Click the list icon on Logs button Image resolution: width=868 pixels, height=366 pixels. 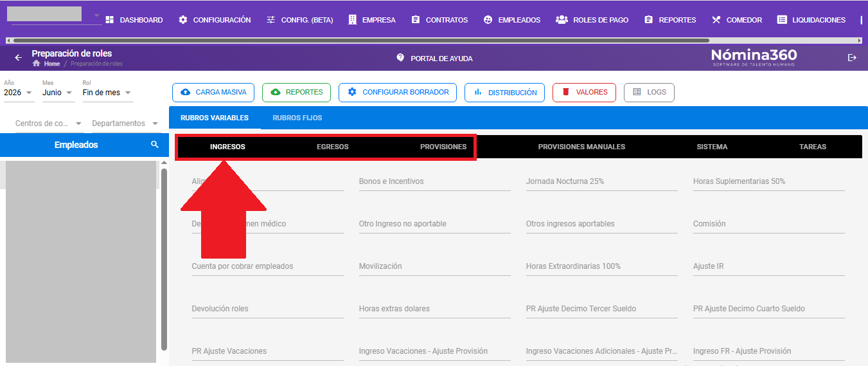point(637,92)
